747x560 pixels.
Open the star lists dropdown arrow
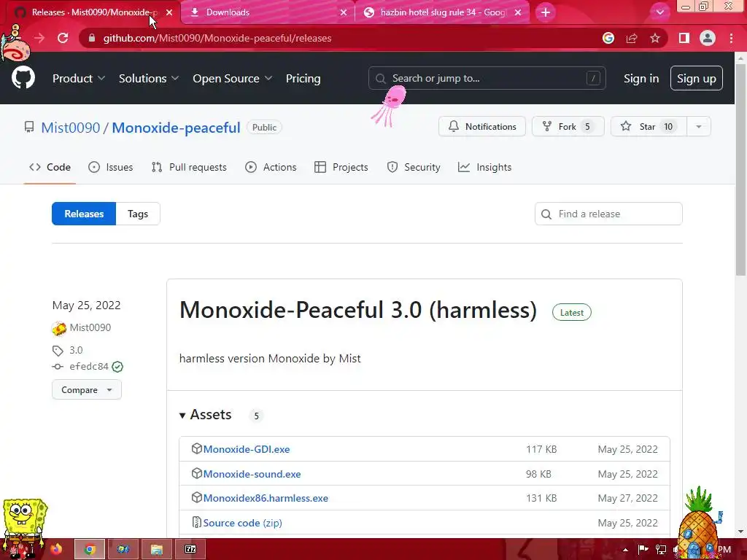[699, 127]
